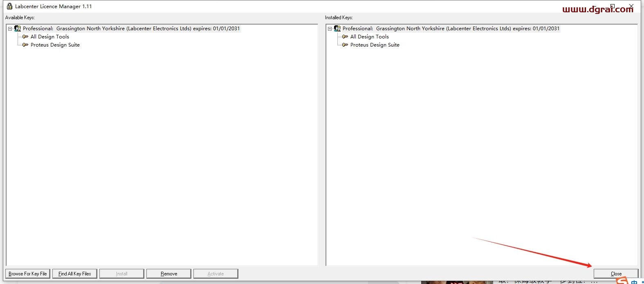Select 'All Design Tools' in Installed Keys
Screen dimensions: 644x284
[370, 37]
